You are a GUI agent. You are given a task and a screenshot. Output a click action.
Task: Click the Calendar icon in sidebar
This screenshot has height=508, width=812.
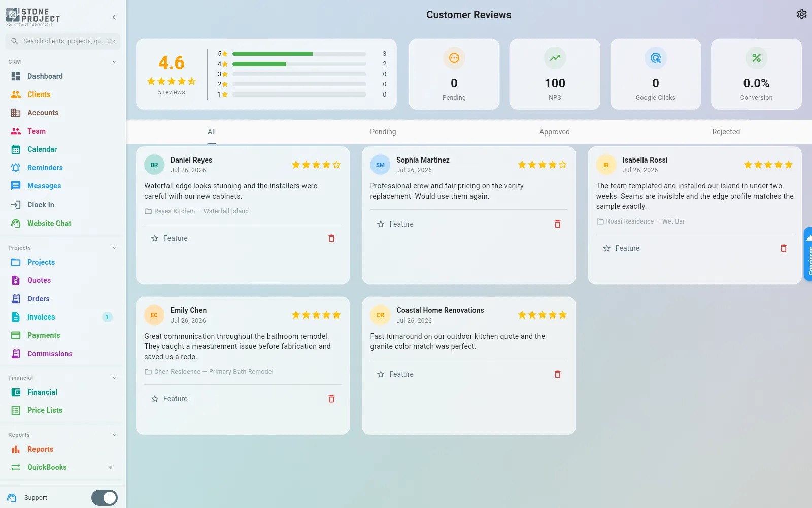[x=16, y=149]
